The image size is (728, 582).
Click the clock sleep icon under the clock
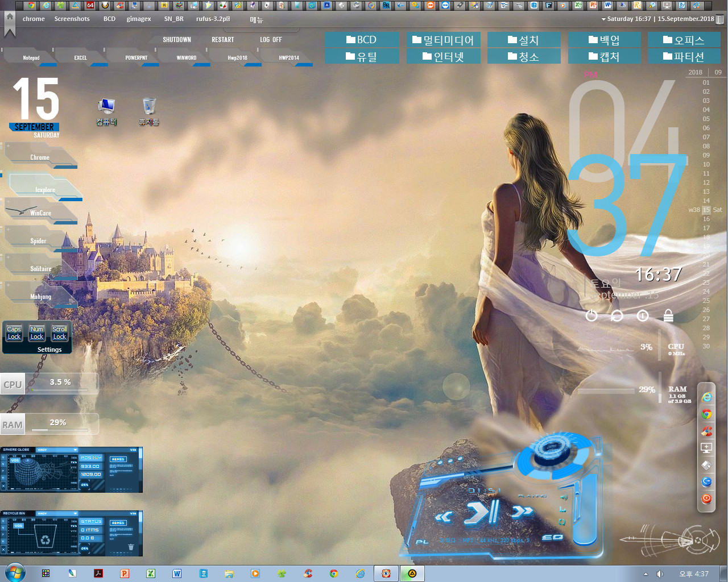(643, 315)
